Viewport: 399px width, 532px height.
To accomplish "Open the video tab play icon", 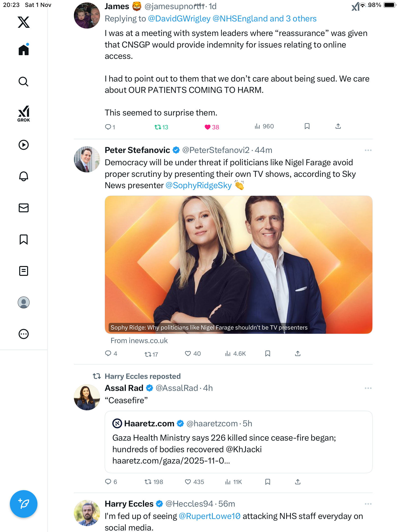I will [x=24, y=145].
